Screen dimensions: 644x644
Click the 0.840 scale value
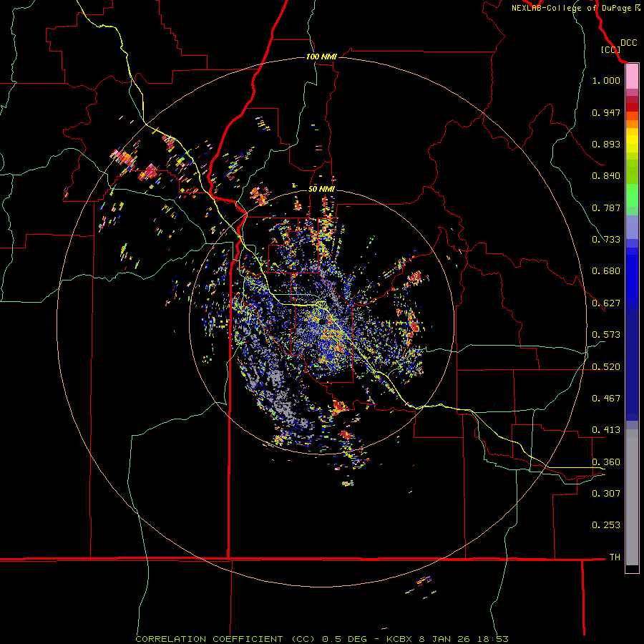606,176
